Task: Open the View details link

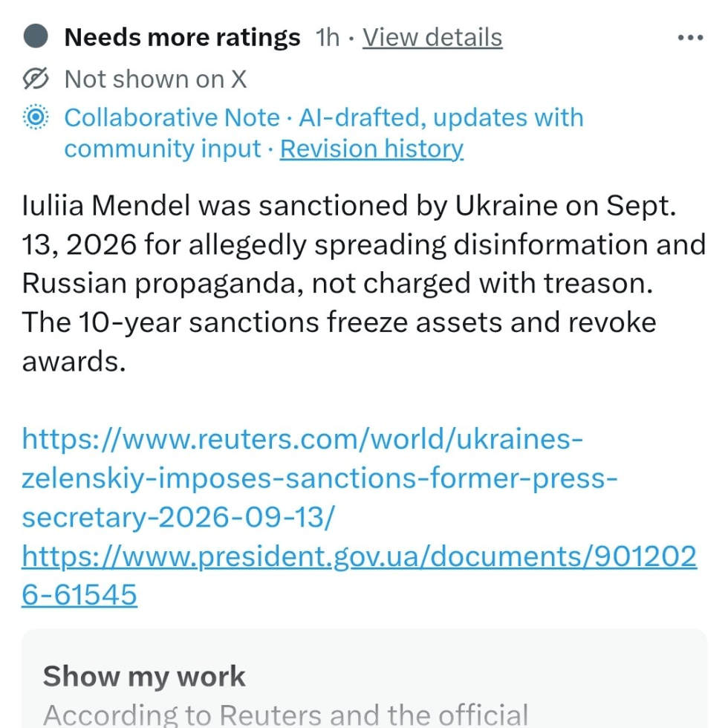Action: [x=432, y=37]
